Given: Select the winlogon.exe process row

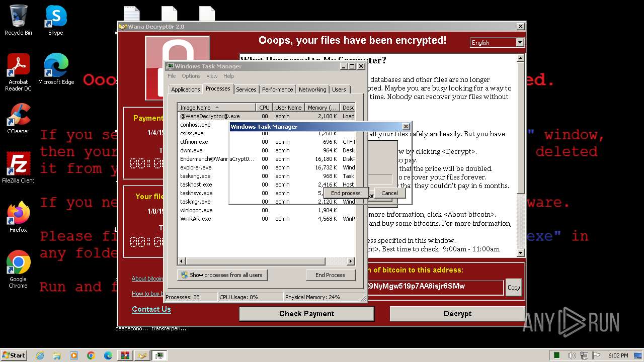Looking at the screenshot, I should click(267, 210).
